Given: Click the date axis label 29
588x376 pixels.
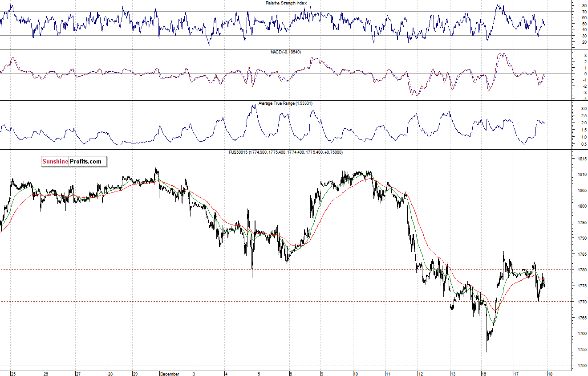Looking at the screenshot, I should point(135,374).
